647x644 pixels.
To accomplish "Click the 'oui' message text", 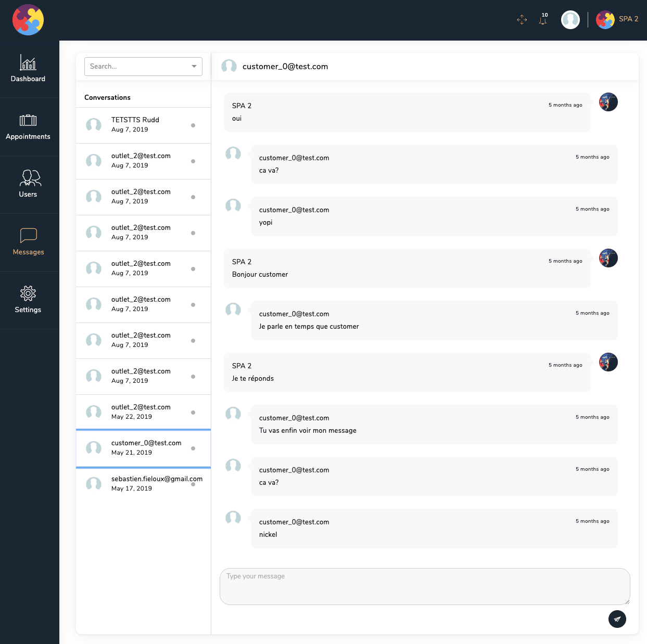I will [237, 119].
